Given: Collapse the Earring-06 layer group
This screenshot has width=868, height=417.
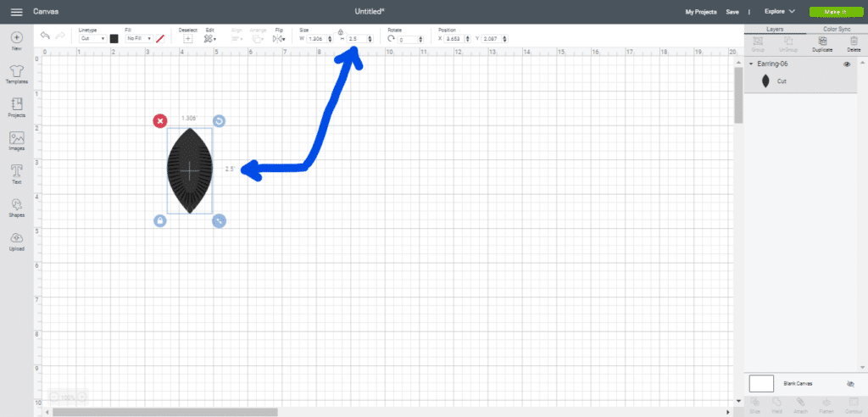Looking at the screenshot, I should (x=751, y=64).
